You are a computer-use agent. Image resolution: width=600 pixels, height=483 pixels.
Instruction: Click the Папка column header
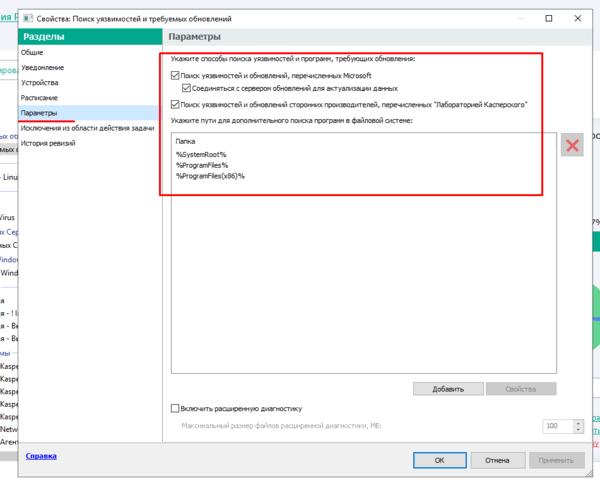coord(185,141)
